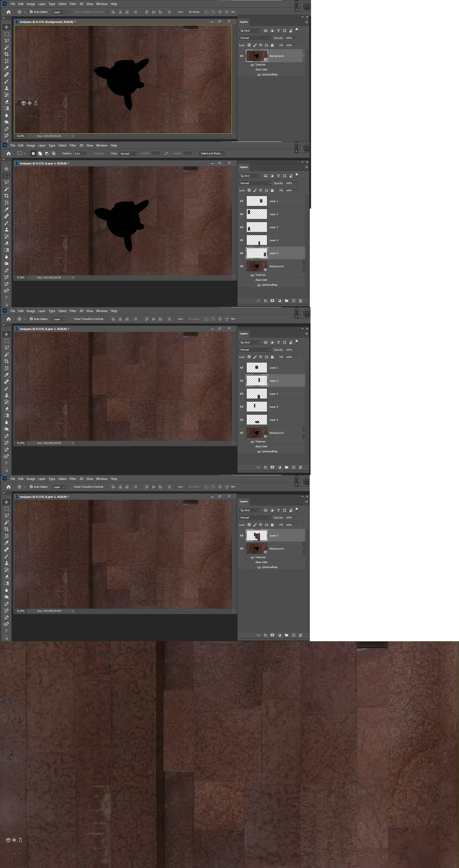Screen dimensions: 459x868
Task: Hide Layer 1 in Doc 214.1M window
Action: (x=241, y=201)
